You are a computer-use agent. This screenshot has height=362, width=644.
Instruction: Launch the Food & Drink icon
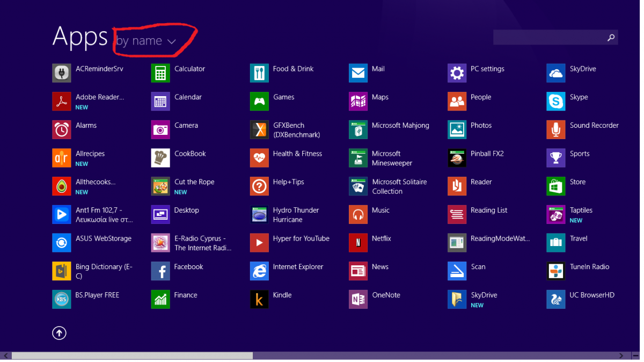coord(259,73)
